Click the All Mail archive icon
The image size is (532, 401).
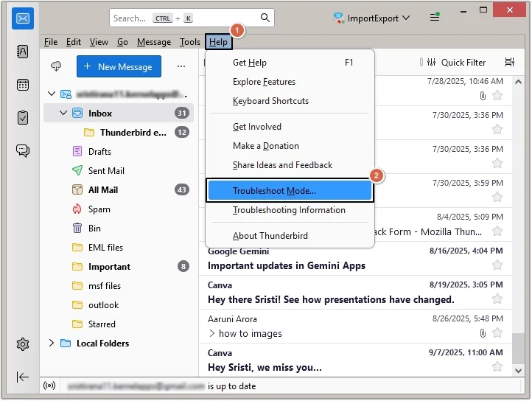coord(77,189)
